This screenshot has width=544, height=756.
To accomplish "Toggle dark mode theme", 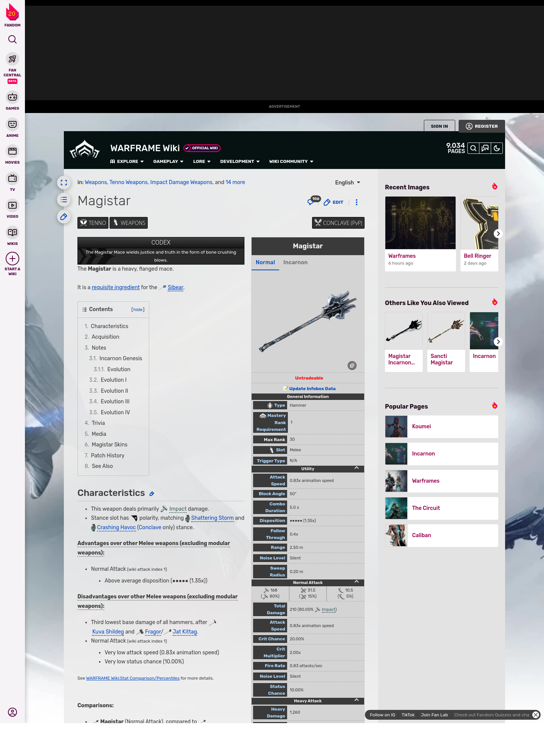I will coord(497,148).
